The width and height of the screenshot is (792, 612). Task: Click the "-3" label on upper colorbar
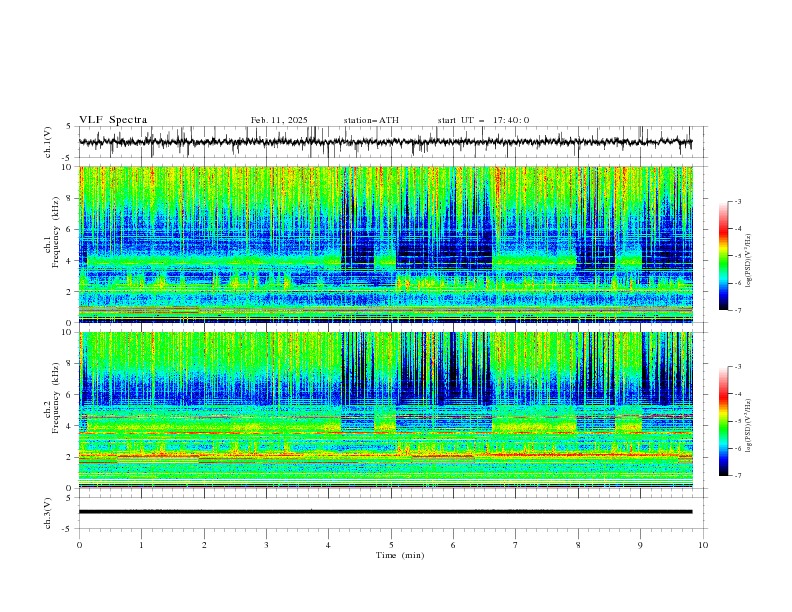tap(737, 201)
